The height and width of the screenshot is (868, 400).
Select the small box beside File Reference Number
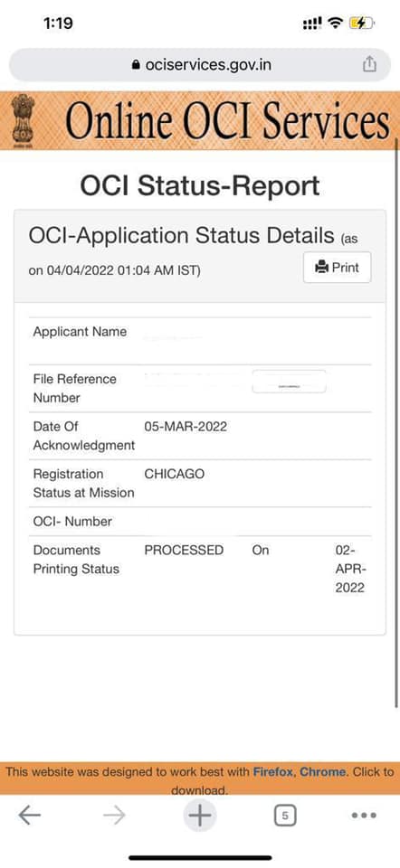tap(290, 382)
